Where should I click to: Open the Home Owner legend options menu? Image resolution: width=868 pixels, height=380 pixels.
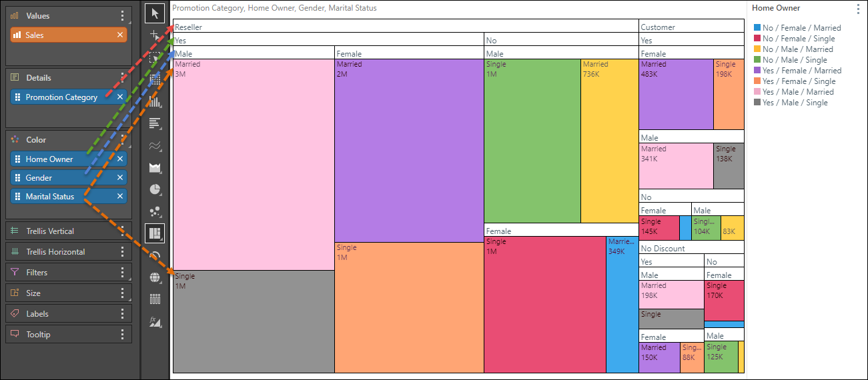pyautogui.click(x=858, y=9)
